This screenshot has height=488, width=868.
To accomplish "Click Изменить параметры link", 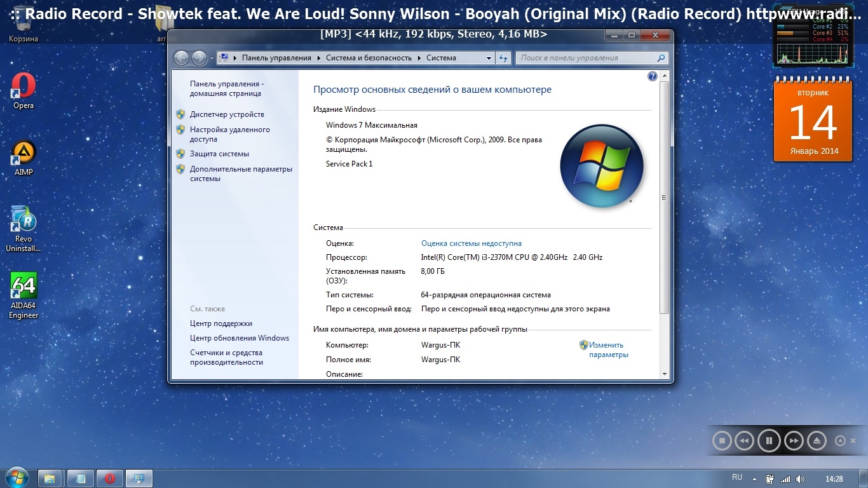I will [608, 349].
